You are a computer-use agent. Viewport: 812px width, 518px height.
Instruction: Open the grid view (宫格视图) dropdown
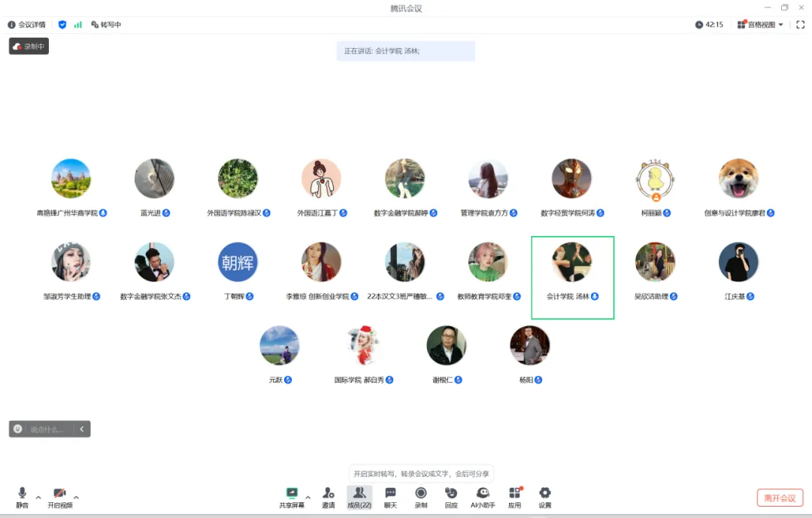coord(760,25)
